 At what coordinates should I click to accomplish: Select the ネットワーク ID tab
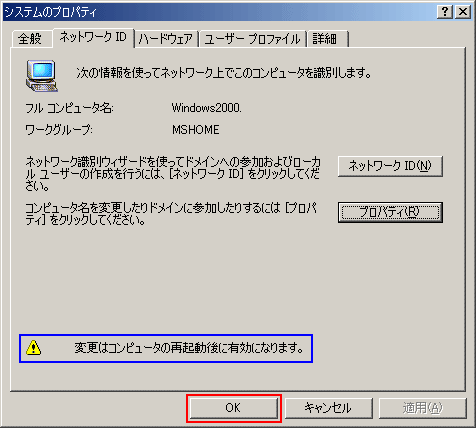pos(93,37)
